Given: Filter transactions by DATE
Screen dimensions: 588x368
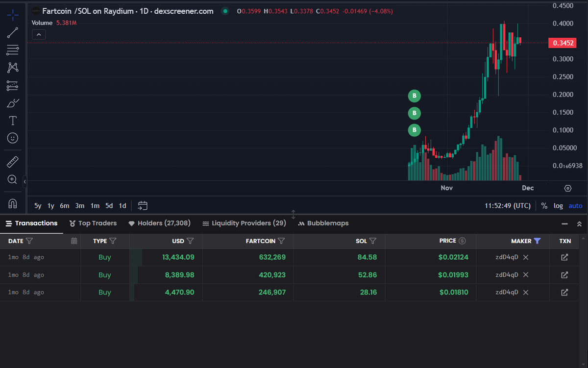Looking at the screenshot, I should coord(29,241).
